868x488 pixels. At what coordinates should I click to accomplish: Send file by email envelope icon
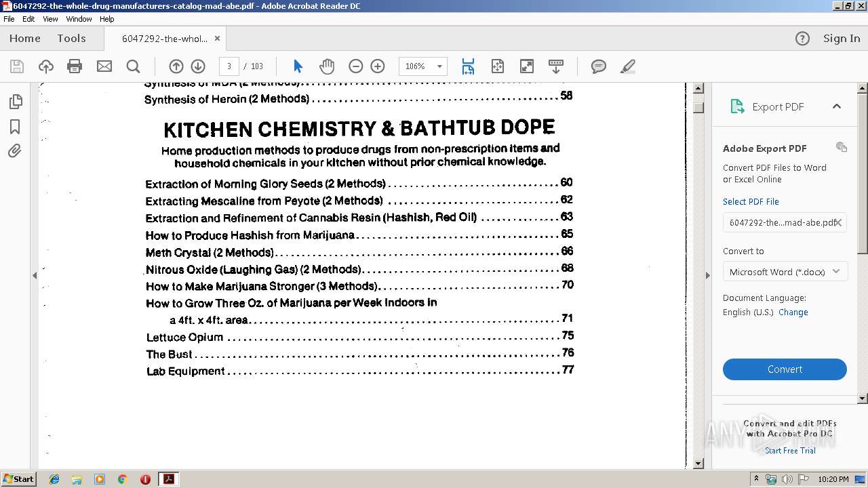click(104, 66)
